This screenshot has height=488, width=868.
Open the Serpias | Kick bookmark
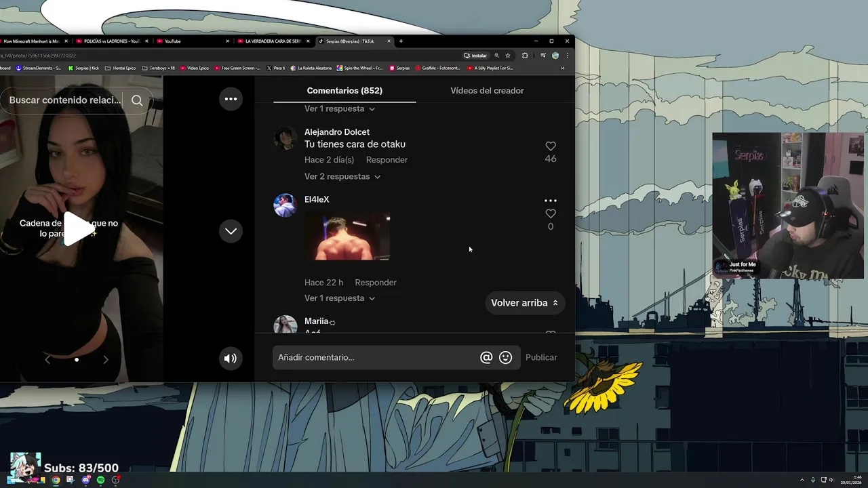click(x=83, y=68)
